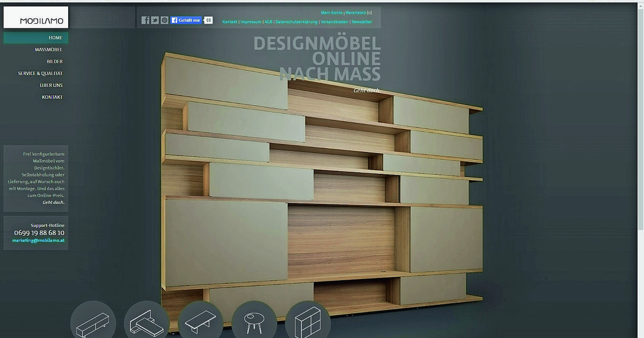Click the large shelf unit image
The image size is (644, 338).
click(x=322, y=193)
